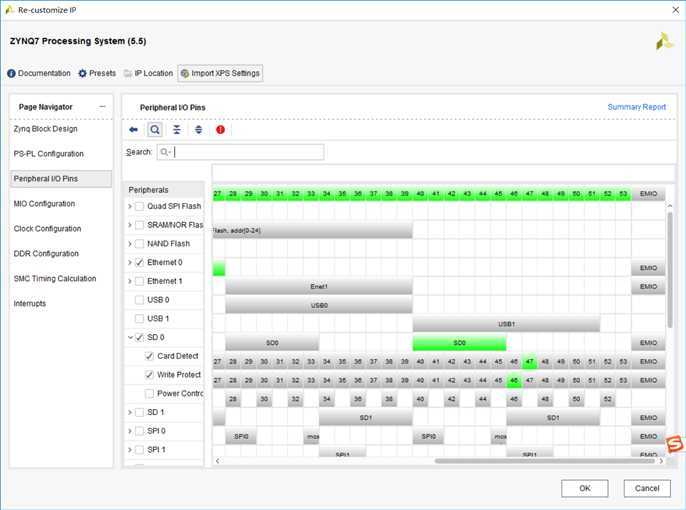Open Interrupts page
The image size is (686, 510).
(x=30, y=304)
